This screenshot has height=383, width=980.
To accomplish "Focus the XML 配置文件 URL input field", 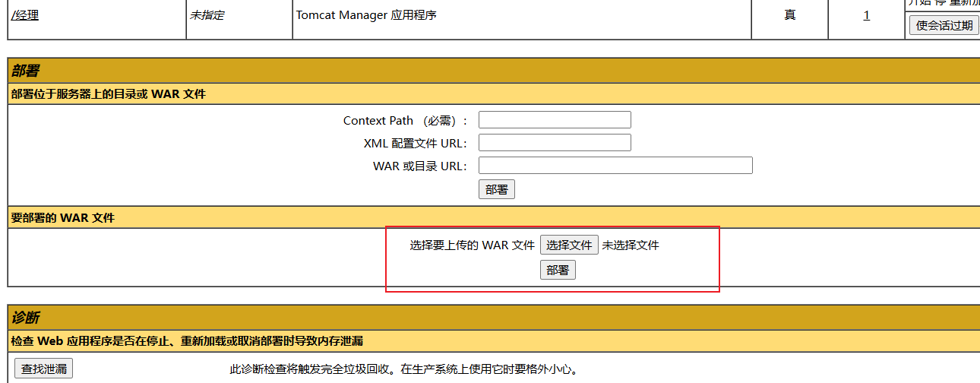I will pos(555,143).
